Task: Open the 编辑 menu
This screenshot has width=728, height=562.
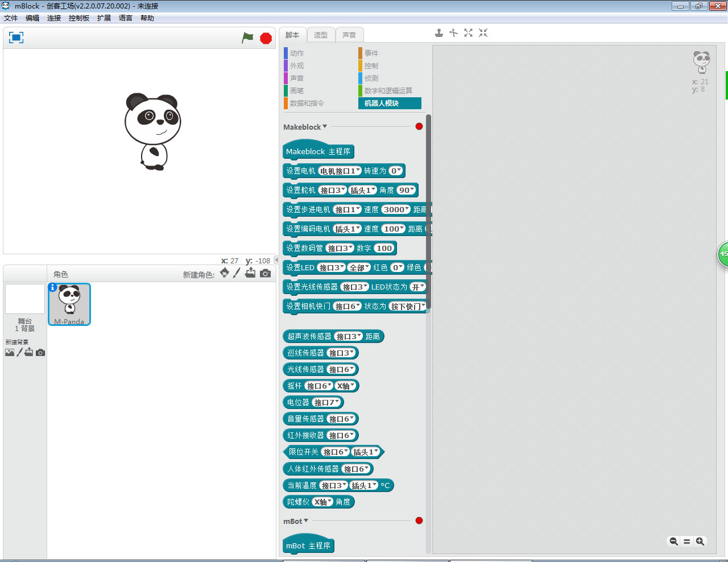Action: click(x=32, y=18)
